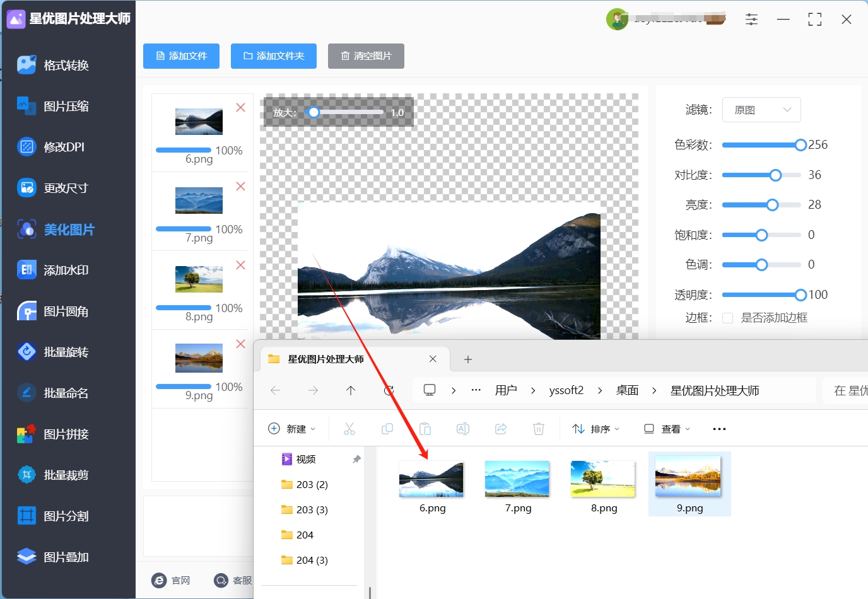Adjust the 色彩数 color count slider
868x599 pixels.
pos(764,145)
